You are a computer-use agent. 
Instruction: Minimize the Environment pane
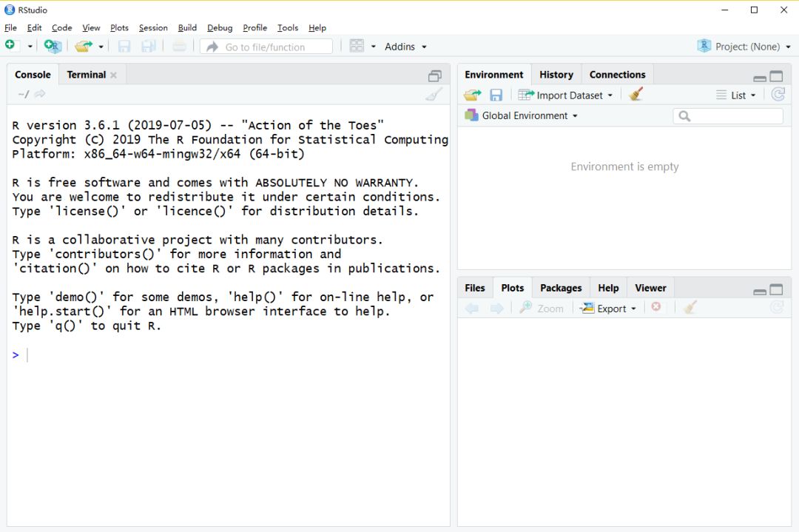pyautogui.click(x=760, y=78)
